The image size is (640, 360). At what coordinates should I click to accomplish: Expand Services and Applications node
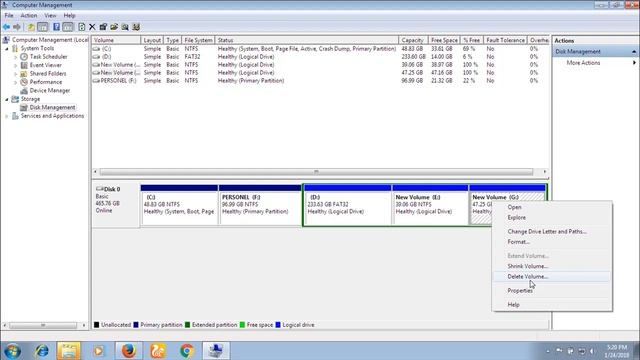[x=7, y=116]
